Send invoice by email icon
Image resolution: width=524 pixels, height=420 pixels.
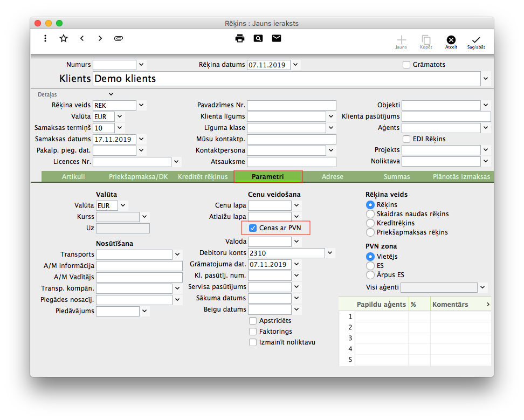click(x=277, y=38)
